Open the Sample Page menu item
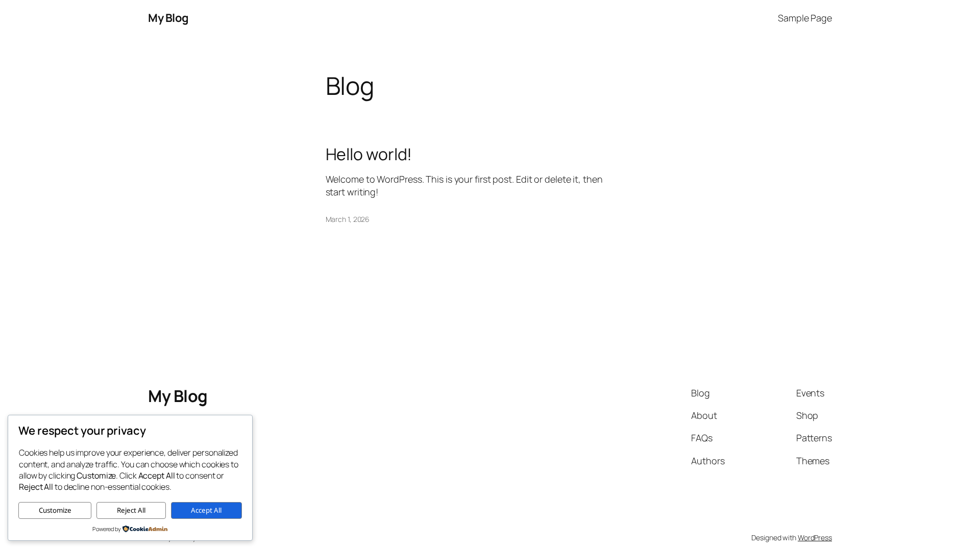The width and height of the screenshot is (980, 551). coord(804,18)
